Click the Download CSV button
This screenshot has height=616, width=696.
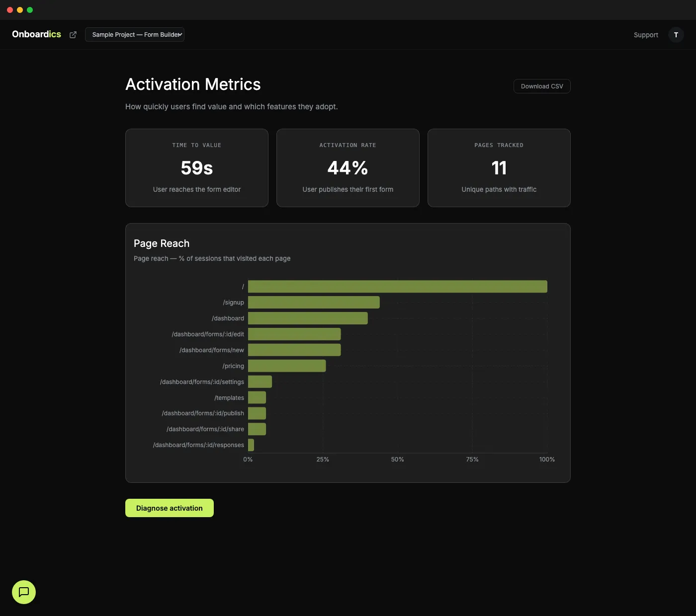tap(541, 86)
